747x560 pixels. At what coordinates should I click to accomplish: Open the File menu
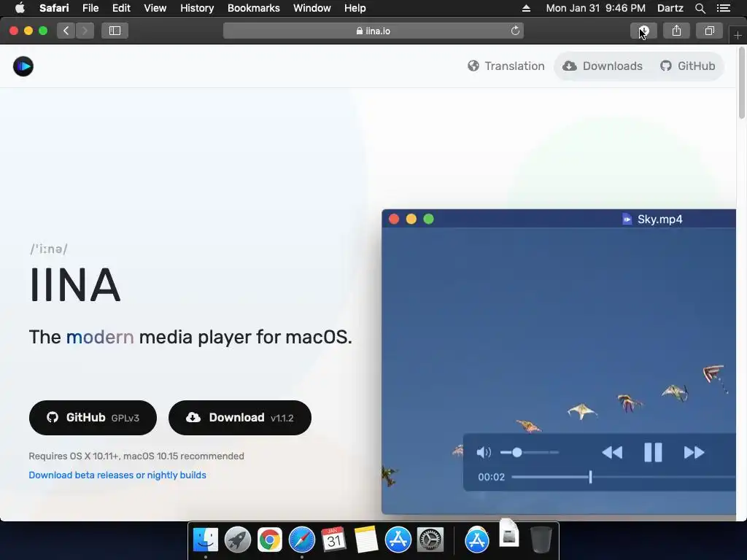pos(90,8)
